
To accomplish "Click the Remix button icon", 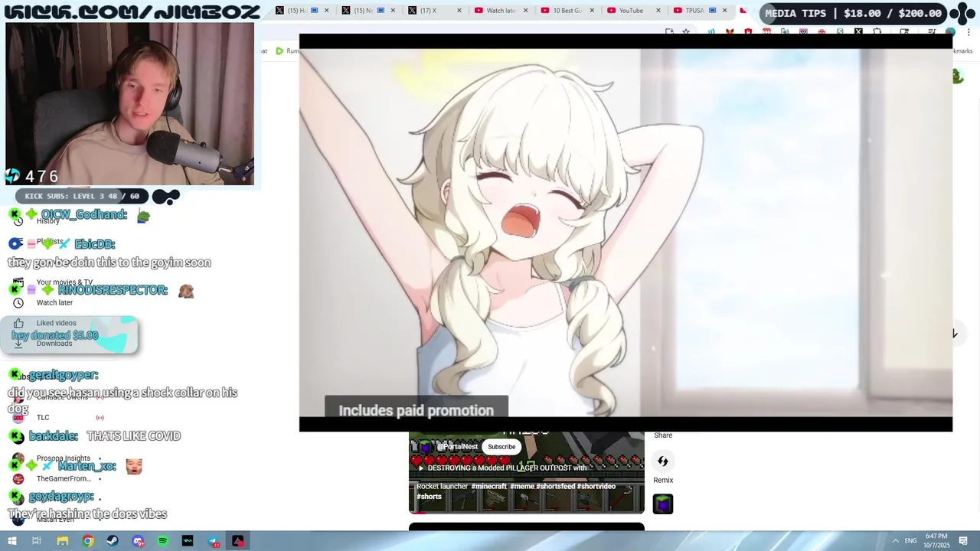I will coord(663,461).
